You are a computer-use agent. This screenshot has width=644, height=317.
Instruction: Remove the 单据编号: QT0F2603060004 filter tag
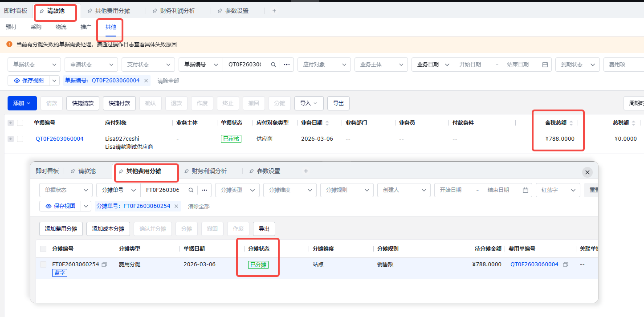[x=146, y=81]
